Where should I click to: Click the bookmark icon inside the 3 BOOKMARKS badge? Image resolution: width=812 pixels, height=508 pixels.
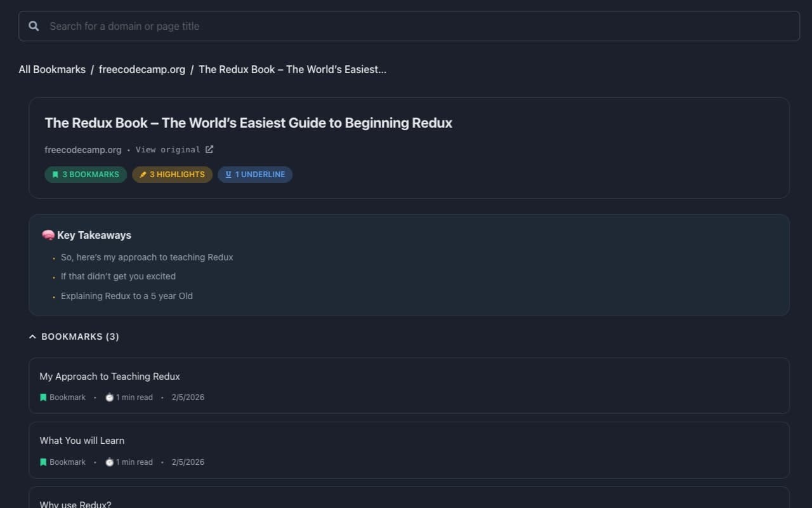tap(56, 174)
